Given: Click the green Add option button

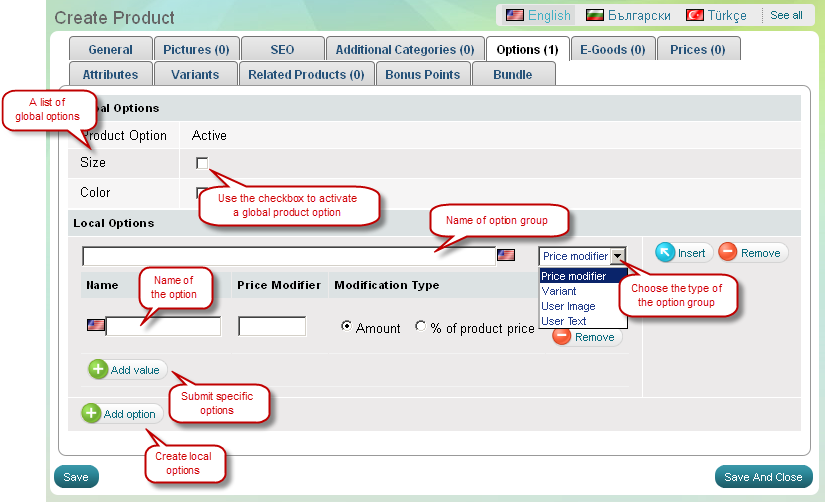Looking at the screenshot, I should 120,414.
